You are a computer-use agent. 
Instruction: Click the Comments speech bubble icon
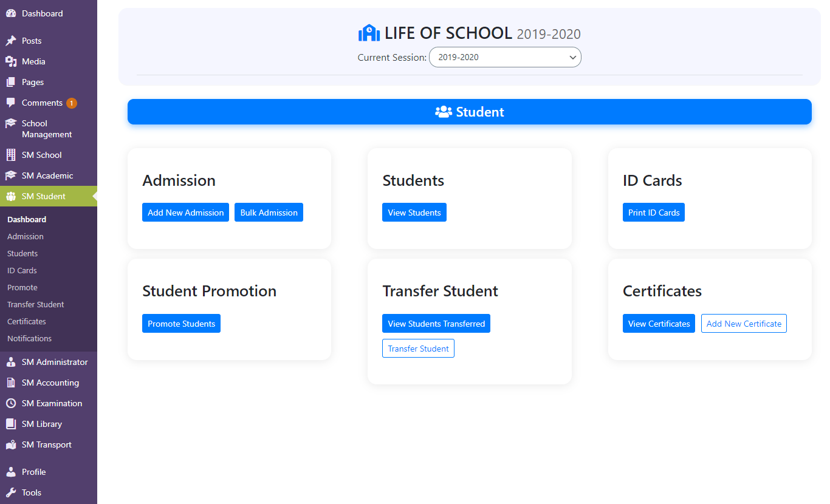[x=11, y=103]
